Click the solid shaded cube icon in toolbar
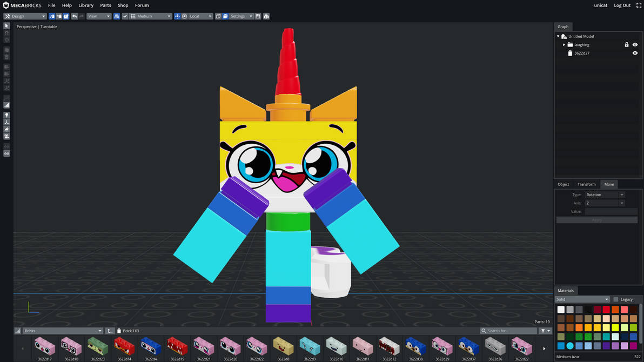644x362 pixels. (x=225, y=16)
